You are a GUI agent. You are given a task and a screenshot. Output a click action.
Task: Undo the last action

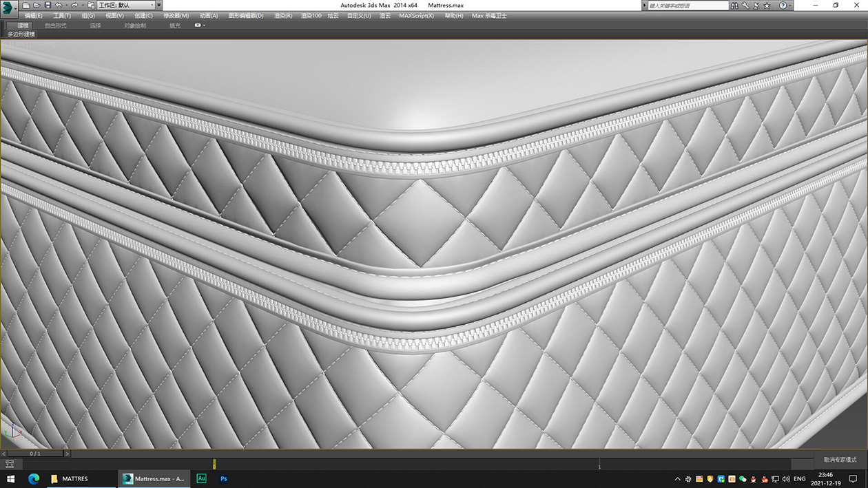[59, 6]
